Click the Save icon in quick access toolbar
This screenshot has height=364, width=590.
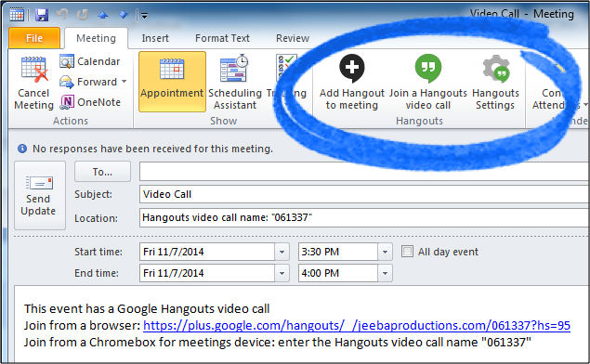42,15
